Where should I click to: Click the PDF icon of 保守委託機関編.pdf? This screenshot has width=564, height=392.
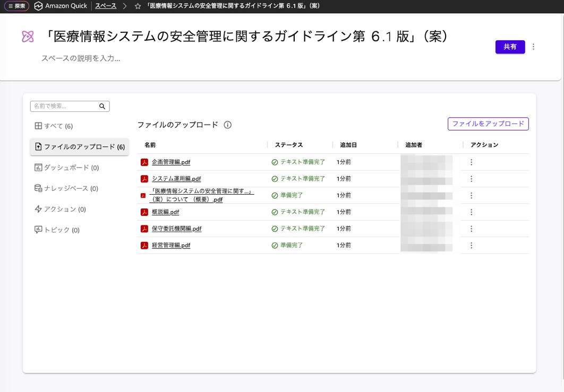143,229
